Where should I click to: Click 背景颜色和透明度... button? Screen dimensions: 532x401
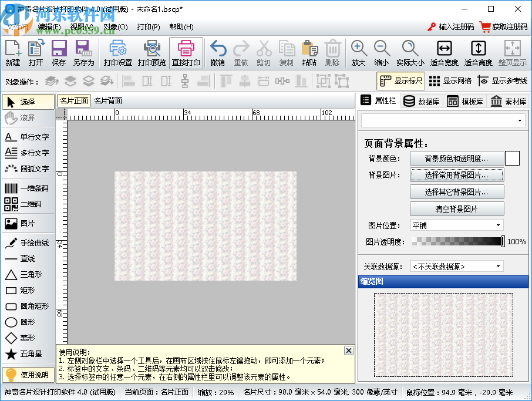pos(457,159)
